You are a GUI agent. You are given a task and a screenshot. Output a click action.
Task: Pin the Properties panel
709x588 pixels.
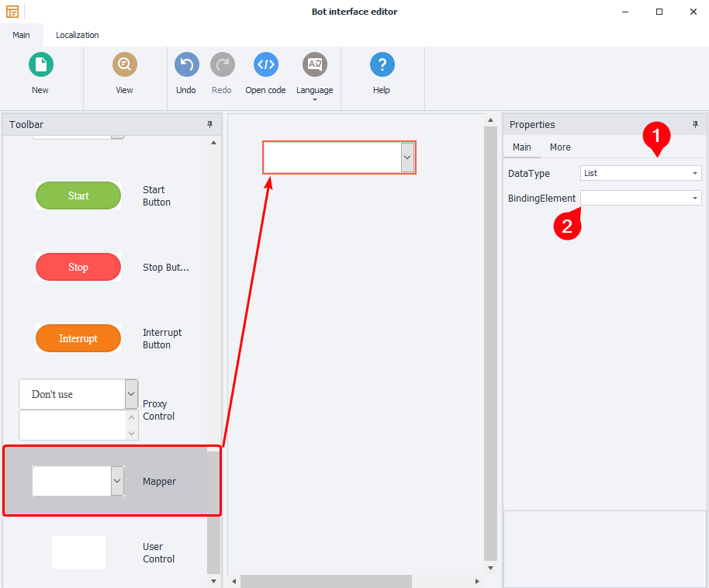(695, 125)
